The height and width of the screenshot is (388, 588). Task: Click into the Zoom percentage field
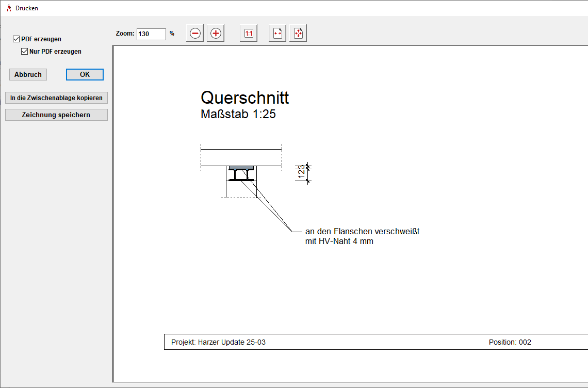coord(151,34)
